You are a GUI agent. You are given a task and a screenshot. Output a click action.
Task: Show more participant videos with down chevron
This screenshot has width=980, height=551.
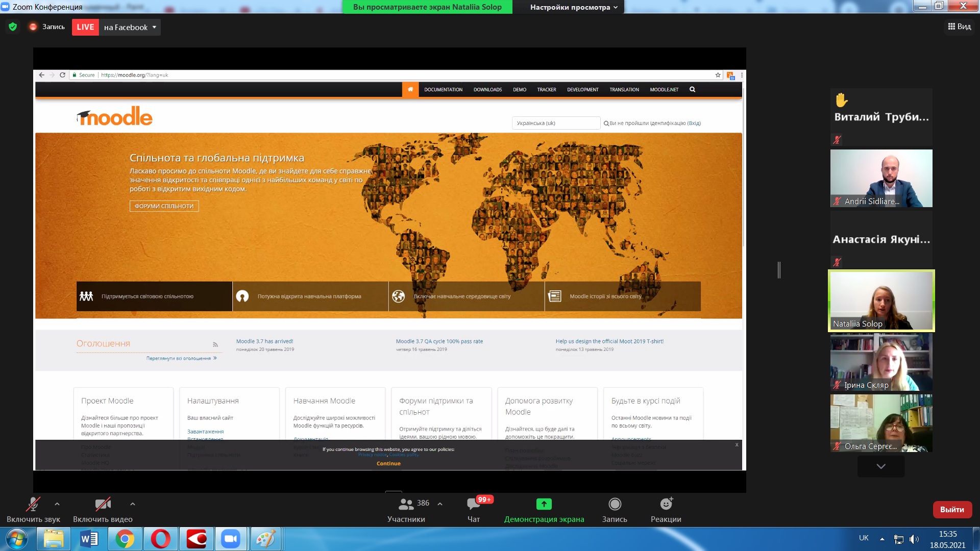click(881, 466)
